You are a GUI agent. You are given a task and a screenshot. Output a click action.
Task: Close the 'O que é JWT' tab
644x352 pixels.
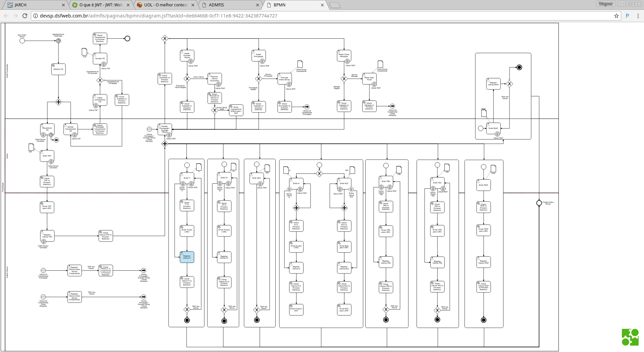[128, 5]
